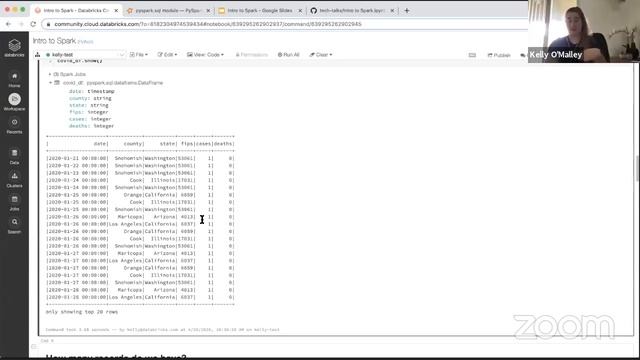Click the browser back arrow
This screenshot has height=360, width=640.
(8, 24)
